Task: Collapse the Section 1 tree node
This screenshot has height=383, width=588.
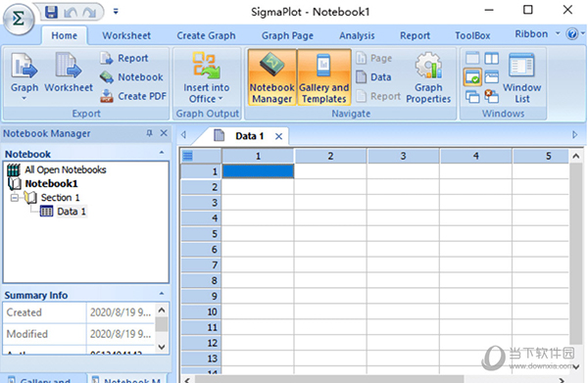Action: point(15,198)
